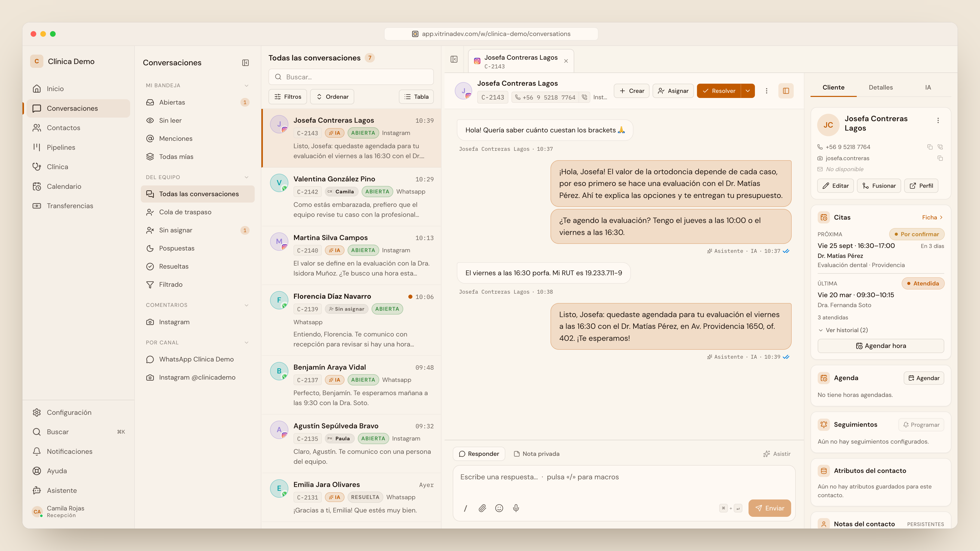Click the Crear button

coord(632,91)
